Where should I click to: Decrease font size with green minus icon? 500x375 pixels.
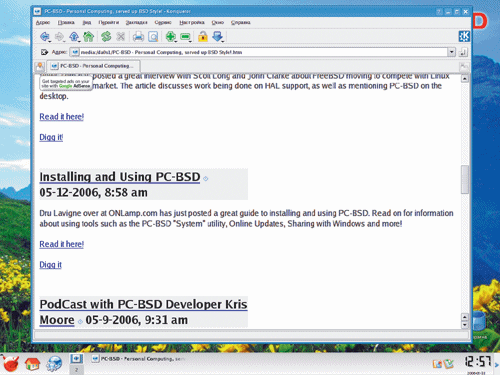pyautogui.click(x=185, y=36)
